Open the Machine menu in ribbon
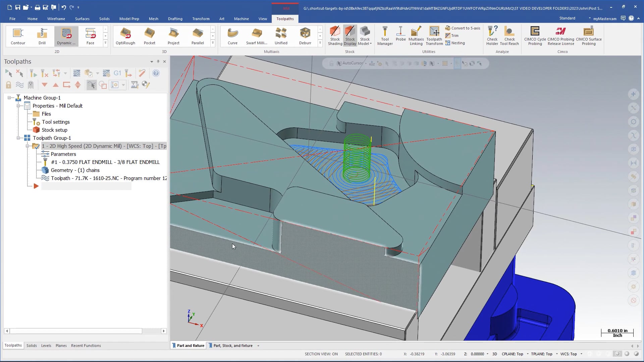 (241, 18)
